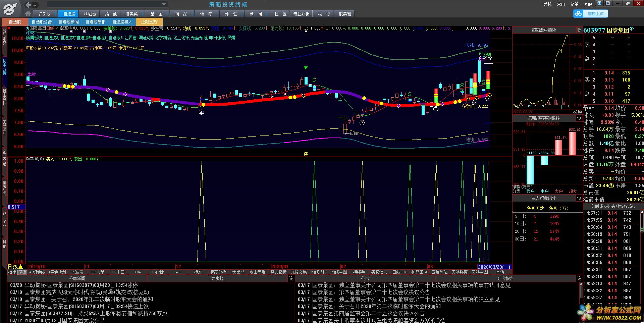Select the 天狼主图 indicator
644x323 pixels.
[480, 272]
